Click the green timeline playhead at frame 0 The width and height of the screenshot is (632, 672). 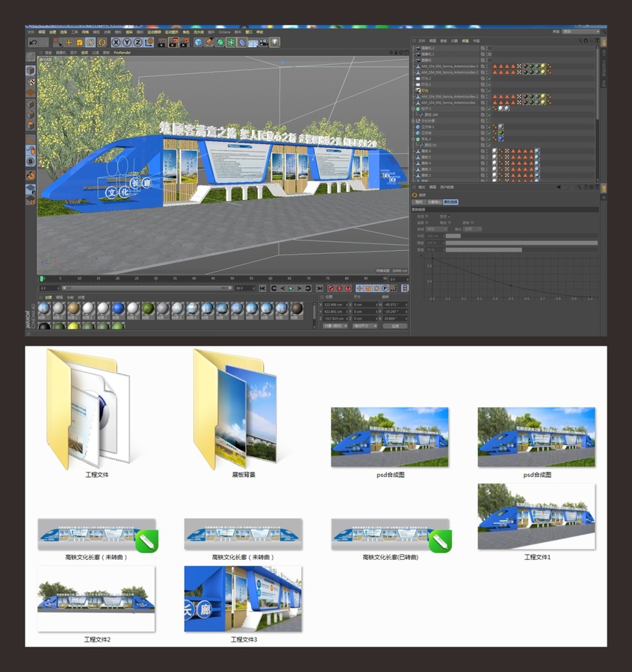42,279
